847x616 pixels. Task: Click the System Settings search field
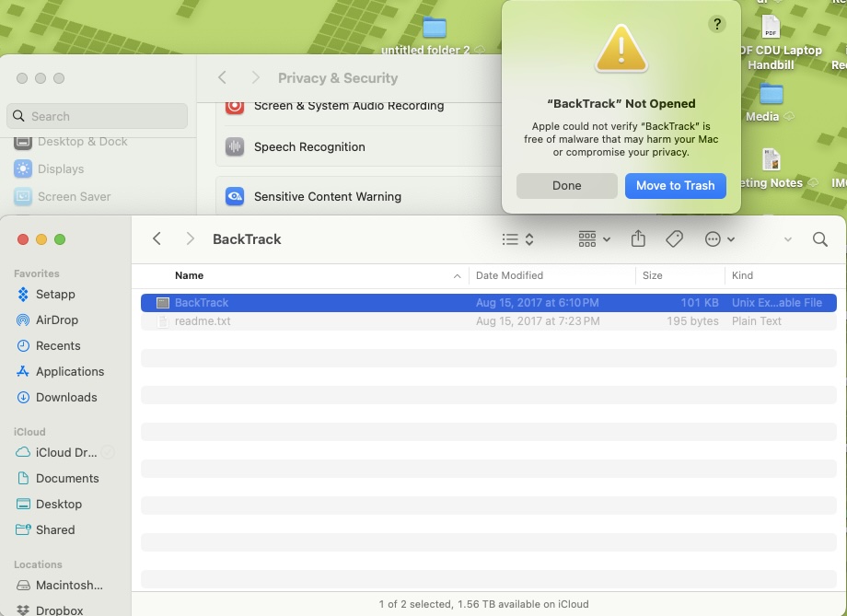point(97,117)
